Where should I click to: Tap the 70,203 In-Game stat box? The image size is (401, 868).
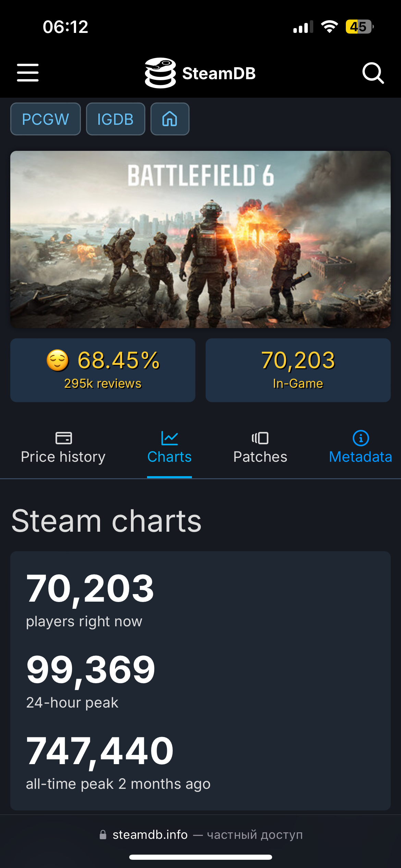(x=298, y=370)
